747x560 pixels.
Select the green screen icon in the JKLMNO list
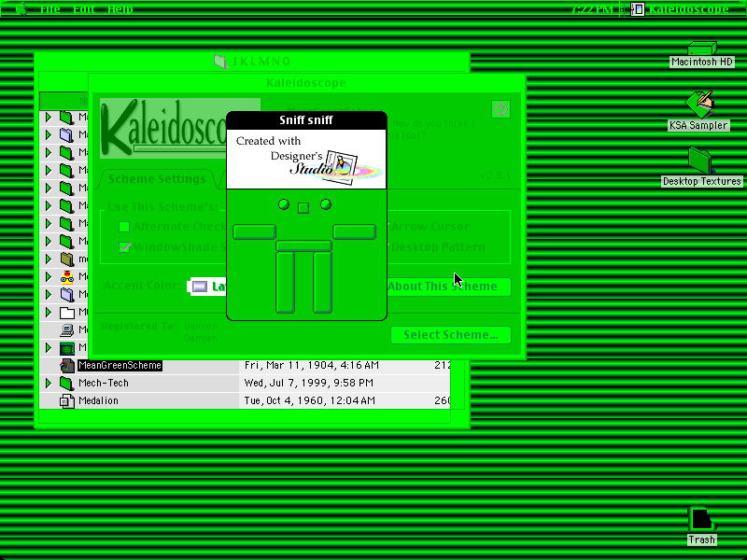pyautogui.click(x=66, y=348)
